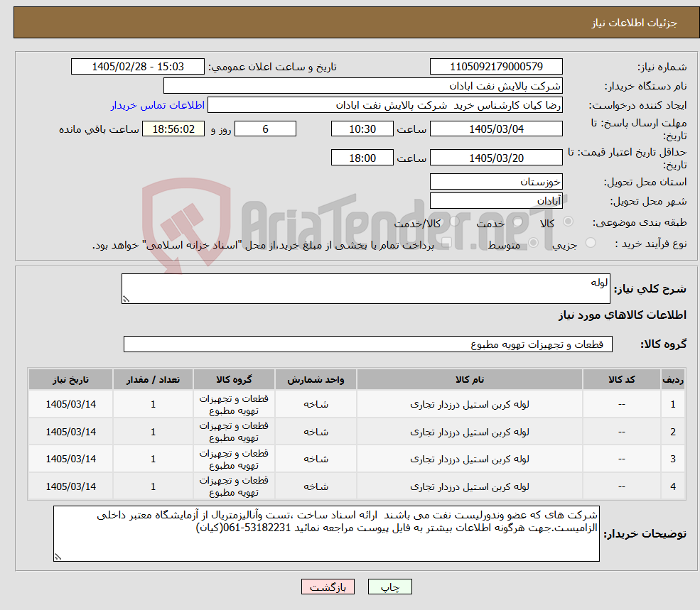
Task: Click the validity time field 18:00
Action: tap(362, 158)
